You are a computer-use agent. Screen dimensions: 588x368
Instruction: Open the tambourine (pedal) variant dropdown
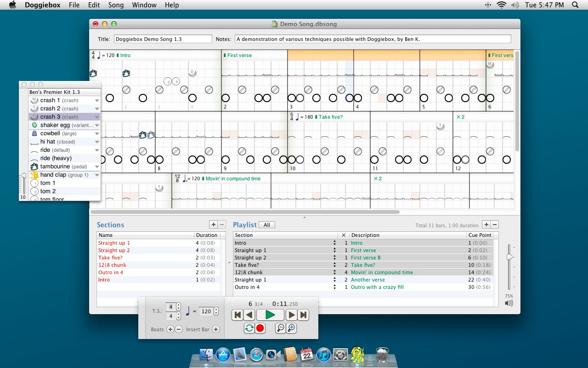pos(97,167)
